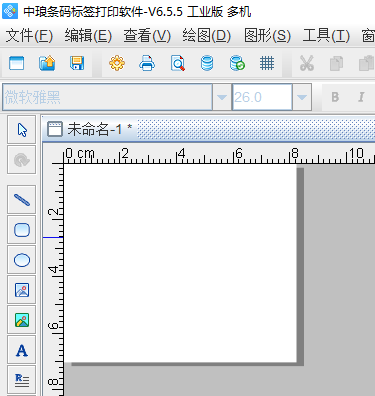Viewport: 375px width, 396px height.
Task: Open print preview with the magnifier icon
Action: [178, 63]
